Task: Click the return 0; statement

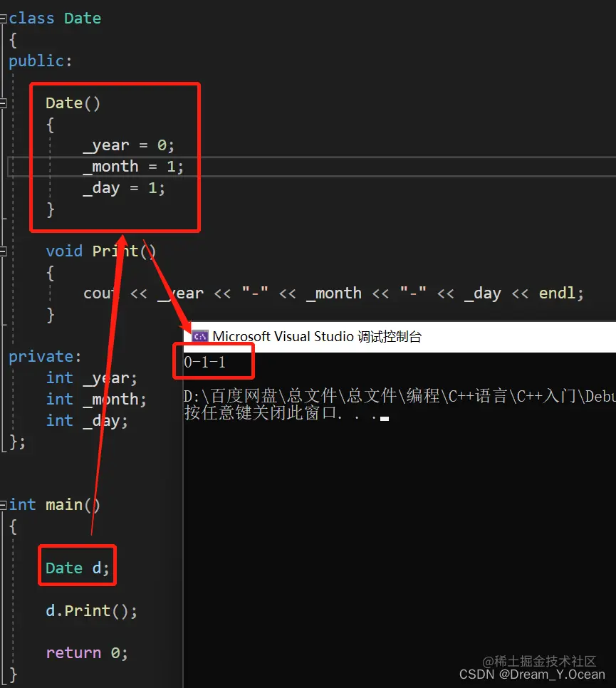Action: (x=87, y=653)
